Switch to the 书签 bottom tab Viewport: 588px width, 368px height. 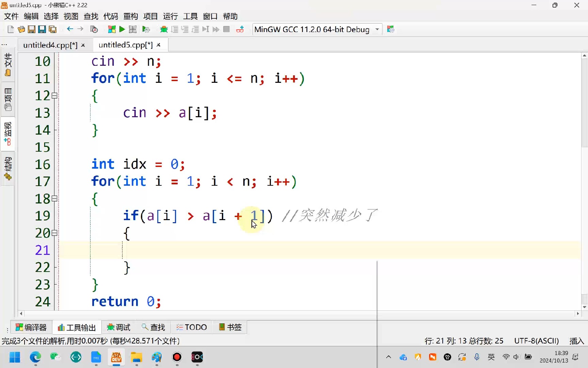[x=230, y=327]
